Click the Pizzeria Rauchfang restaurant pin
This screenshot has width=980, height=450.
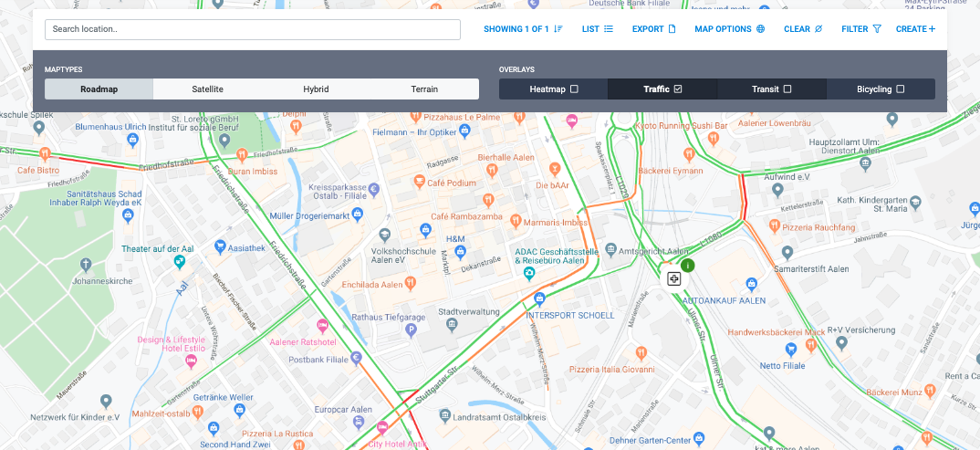point(775,225)
